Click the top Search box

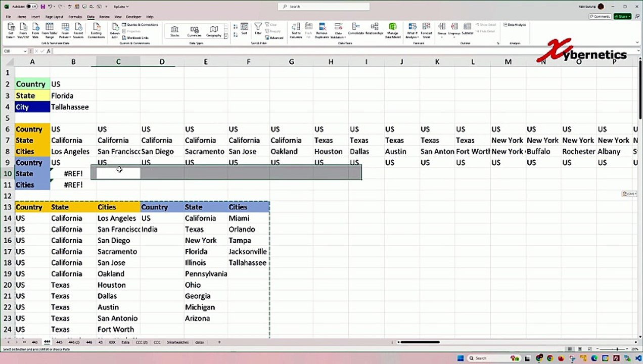[x=324, y=7]
